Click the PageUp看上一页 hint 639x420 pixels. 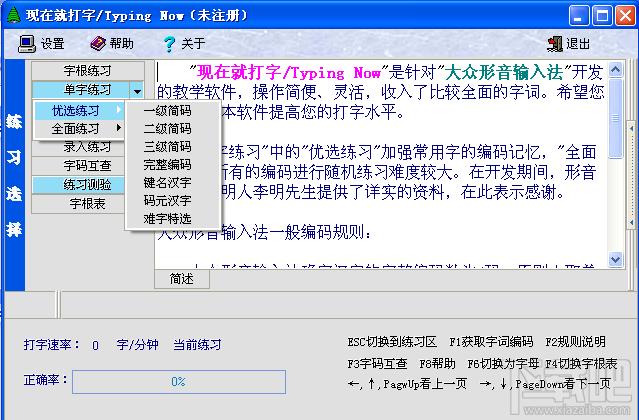407,384
